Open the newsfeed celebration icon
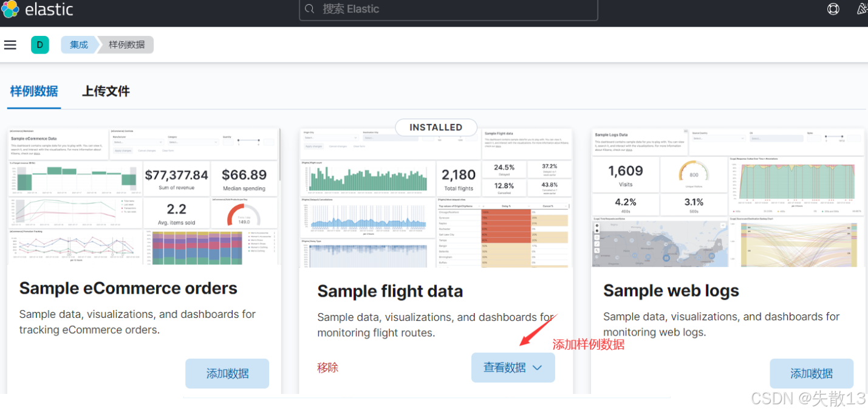The height and width of the screenshot is (414, 868). [x=862, y=9]
